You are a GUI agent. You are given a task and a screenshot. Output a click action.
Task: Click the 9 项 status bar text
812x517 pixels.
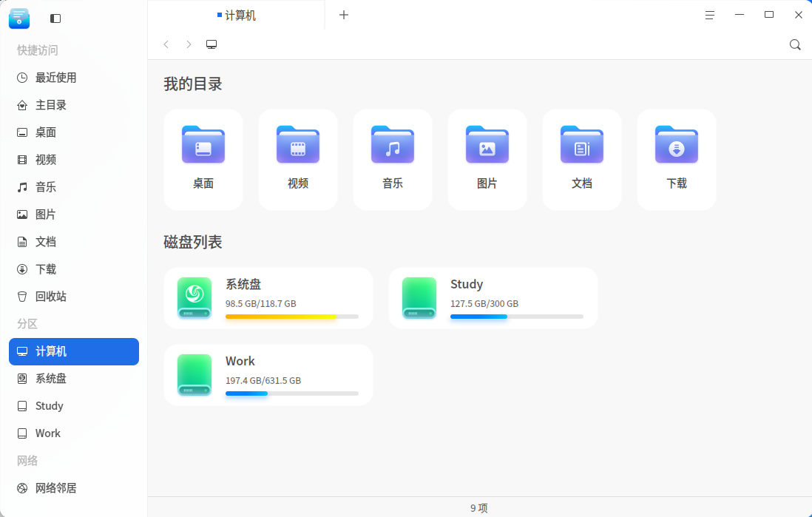(479, 508)
